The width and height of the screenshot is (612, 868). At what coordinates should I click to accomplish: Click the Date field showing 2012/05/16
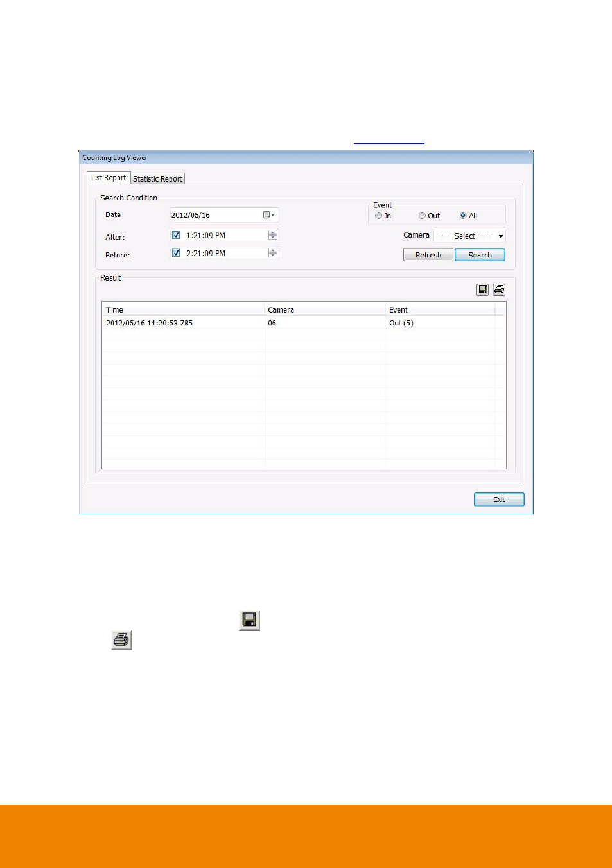[x=224, y=215]
